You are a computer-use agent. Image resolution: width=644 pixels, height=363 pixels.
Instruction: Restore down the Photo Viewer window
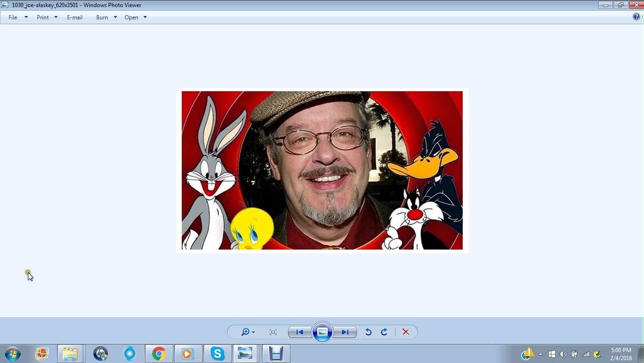[x=620, y=5]
